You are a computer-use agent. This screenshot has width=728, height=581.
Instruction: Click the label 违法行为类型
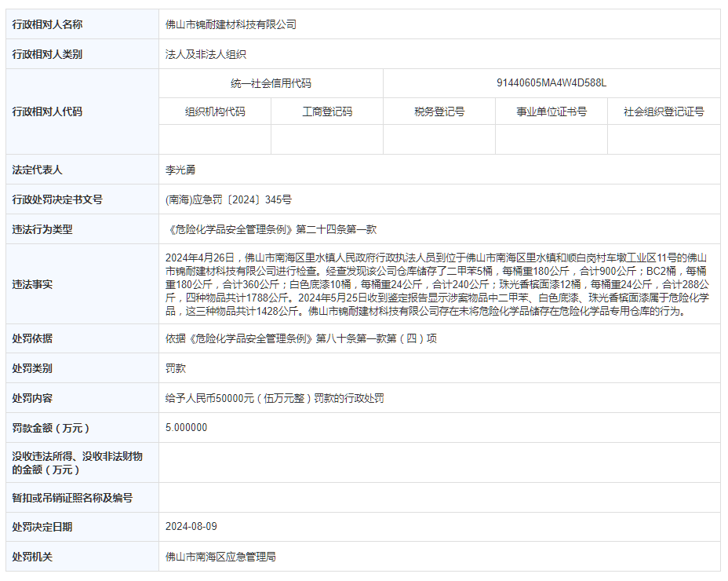pos(42,229)
